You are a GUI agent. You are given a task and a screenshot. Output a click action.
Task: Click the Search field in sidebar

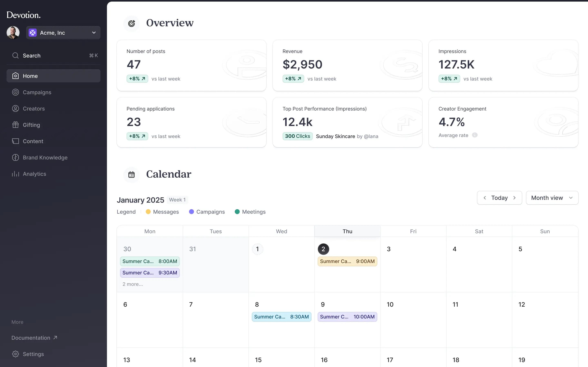(53, 56)
